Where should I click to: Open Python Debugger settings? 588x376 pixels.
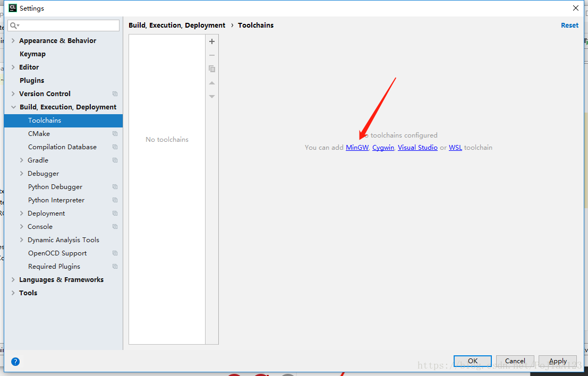55,187
